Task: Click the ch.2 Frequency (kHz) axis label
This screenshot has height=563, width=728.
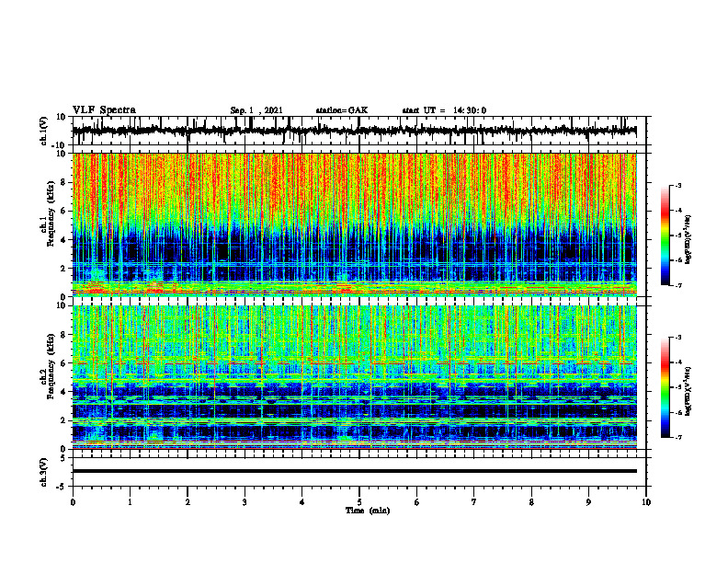Action: tap(48, 366)
